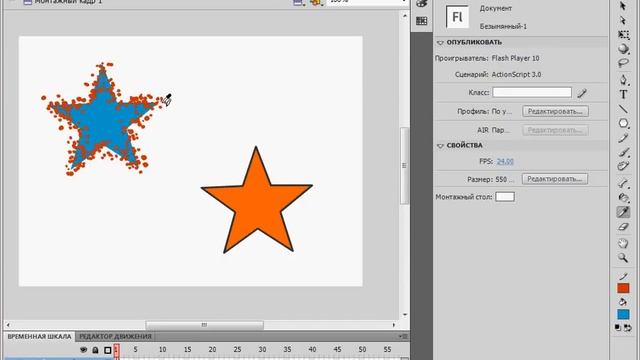Select the Hand tool

coord(623,244)
